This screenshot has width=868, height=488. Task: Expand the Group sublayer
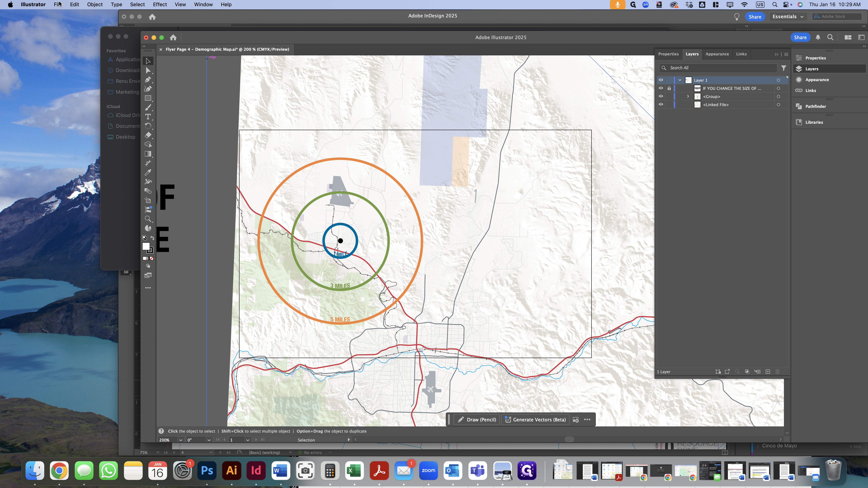click(x=688, y=96)
